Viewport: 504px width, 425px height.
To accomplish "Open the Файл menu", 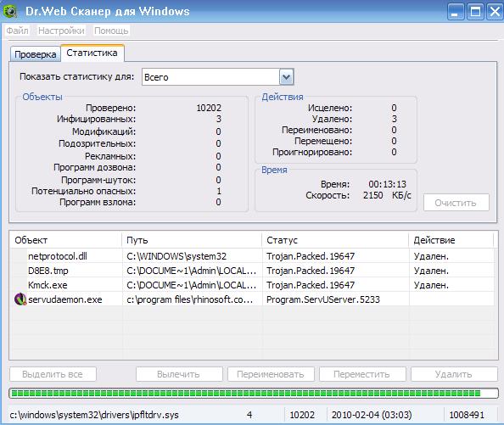I will pos(17,31).
